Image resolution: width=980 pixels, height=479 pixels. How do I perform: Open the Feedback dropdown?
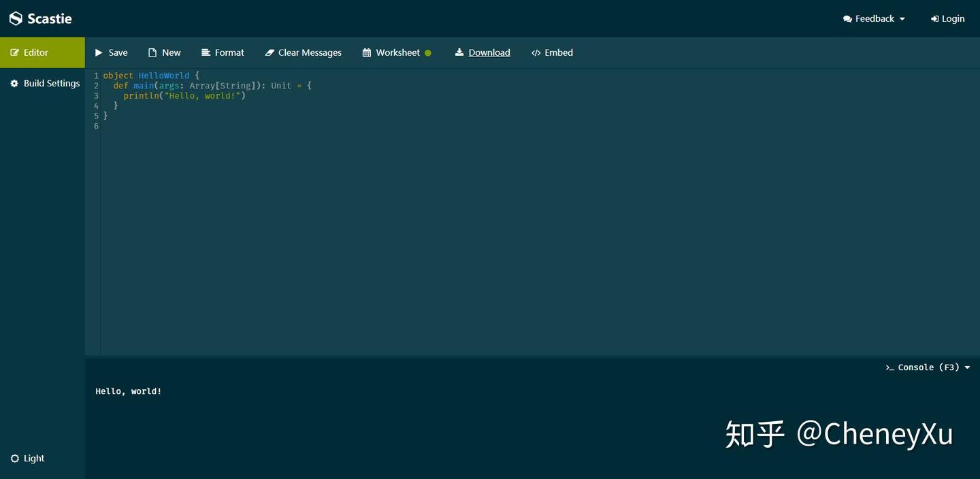coord(874,18)
